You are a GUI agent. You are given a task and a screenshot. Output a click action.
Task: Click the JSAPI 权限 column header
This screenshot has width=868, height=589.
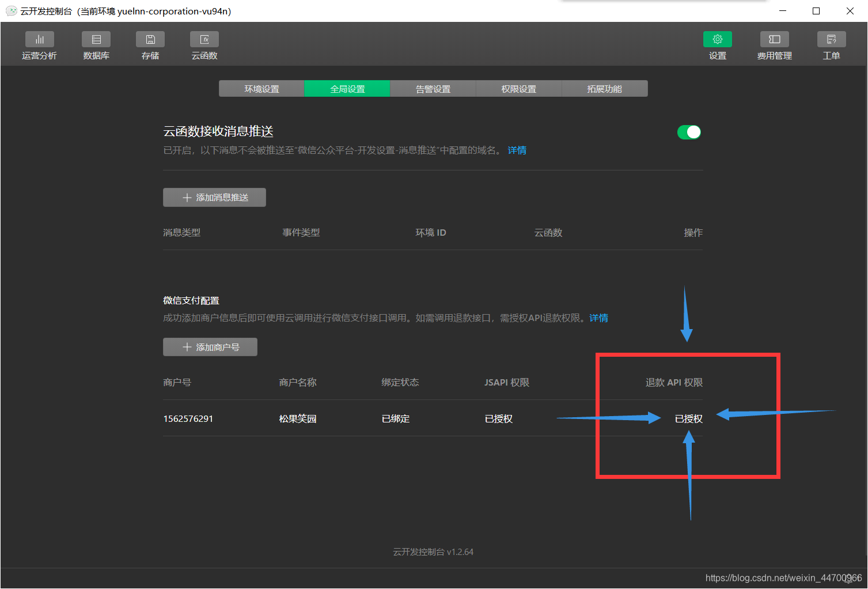(507, 383)
